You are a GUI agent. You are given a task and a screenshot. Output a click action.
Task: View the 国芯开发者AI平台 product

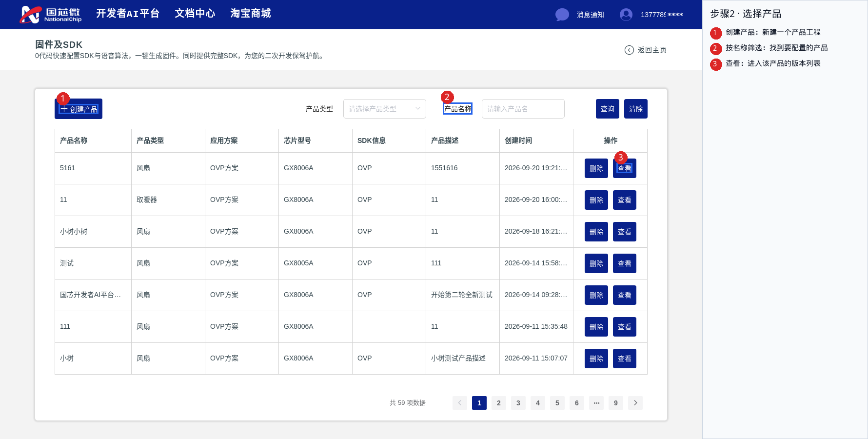[x=625, y=295]
